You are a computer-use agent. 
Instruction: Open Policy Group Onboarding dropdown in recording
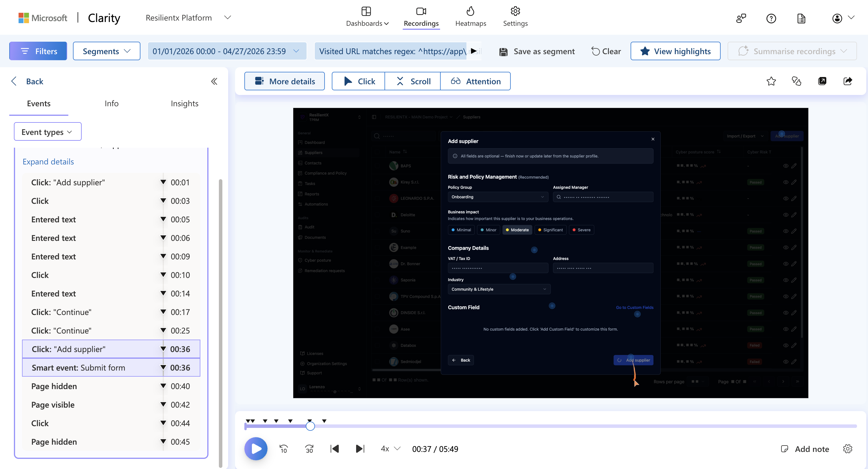pos(498,197)
